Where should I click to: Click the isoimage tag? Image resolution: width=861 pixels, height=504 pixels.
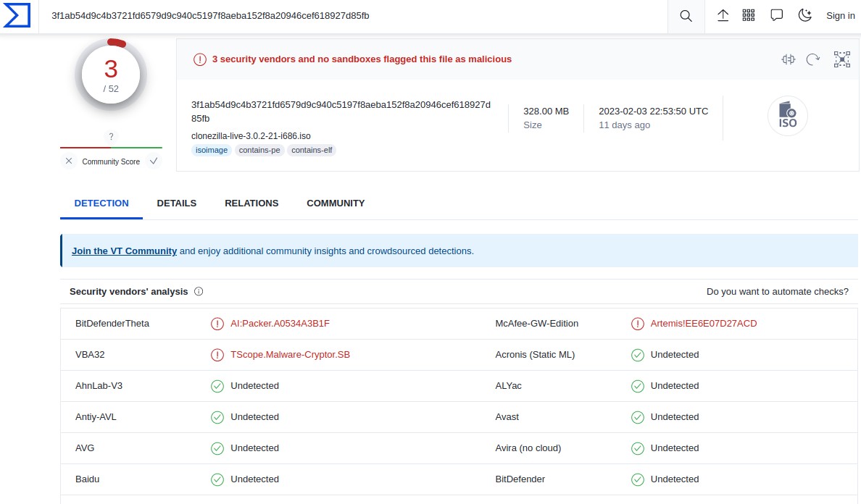[212, 151]
